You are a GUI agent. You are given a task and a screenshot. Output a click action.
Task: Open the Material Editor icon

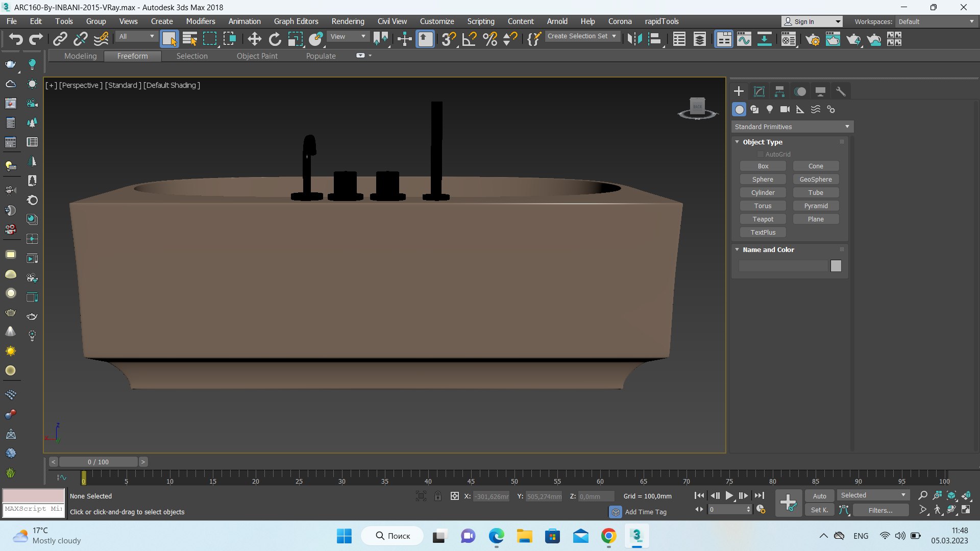click(x=789, y=39)
